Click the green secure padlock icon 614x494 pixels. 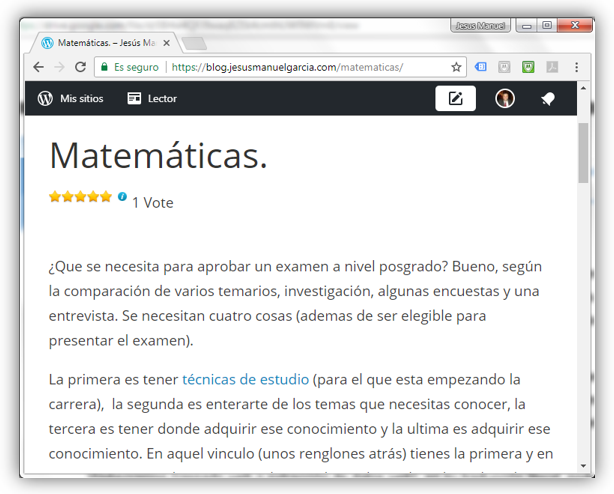104,67
